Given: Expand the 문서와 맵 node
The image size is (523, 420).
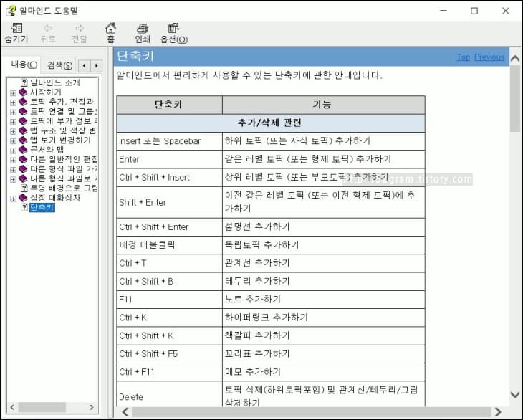Looking at the screenshot, I should (x=13, y=151).
